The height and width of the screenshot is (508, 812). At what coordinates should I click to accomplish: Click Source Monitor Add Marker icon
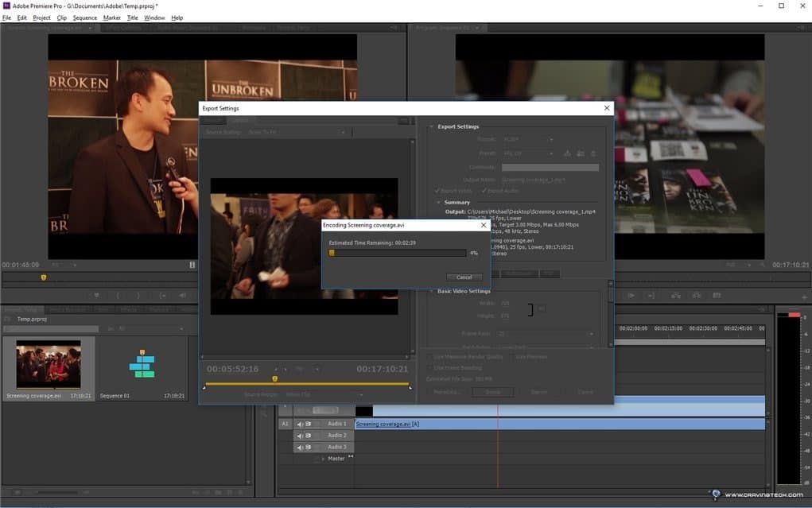[x=96, y=295]
